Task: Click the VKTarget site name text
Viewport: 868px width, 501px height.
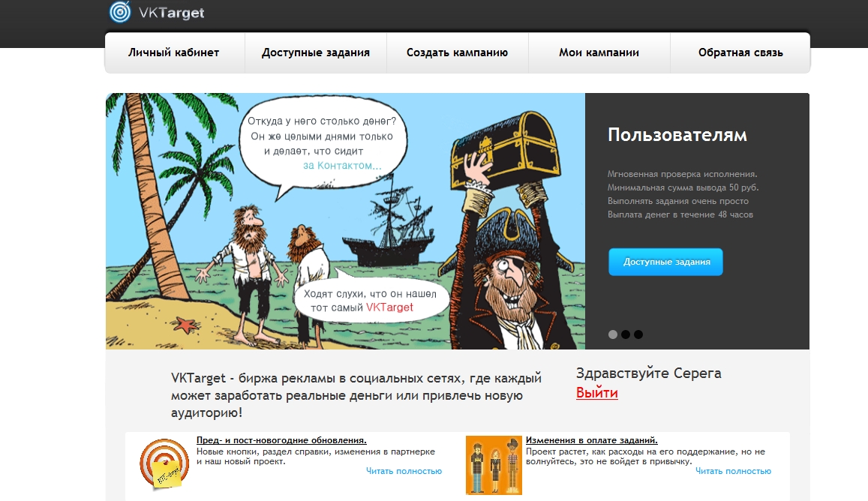Action: coord(171,13)
